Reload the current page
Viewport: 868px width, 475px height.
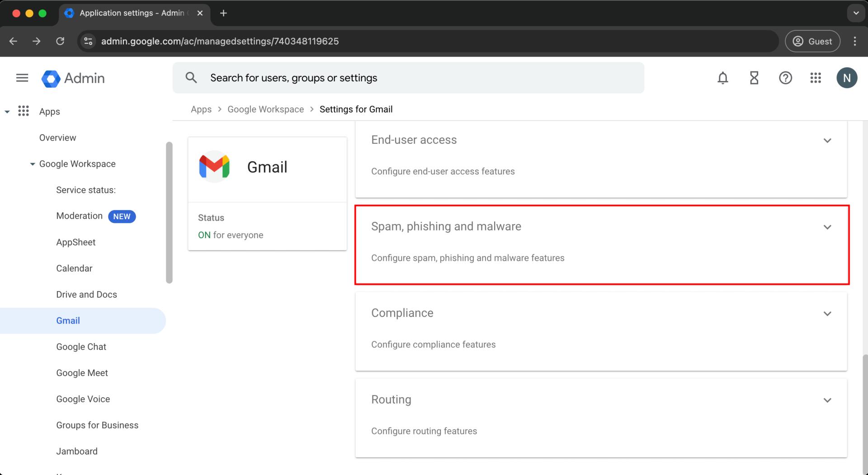tap(60, 41)
